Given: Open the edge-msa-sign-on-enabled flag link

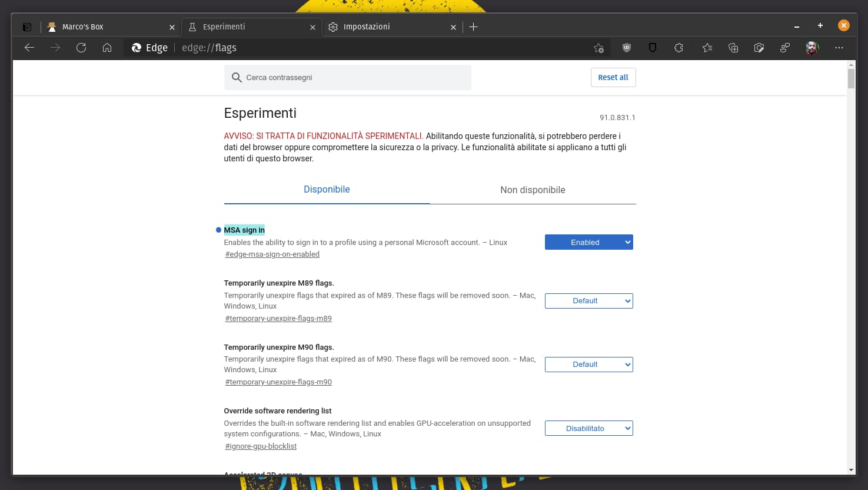Looking at the screenshot, I should click(272, 254).
